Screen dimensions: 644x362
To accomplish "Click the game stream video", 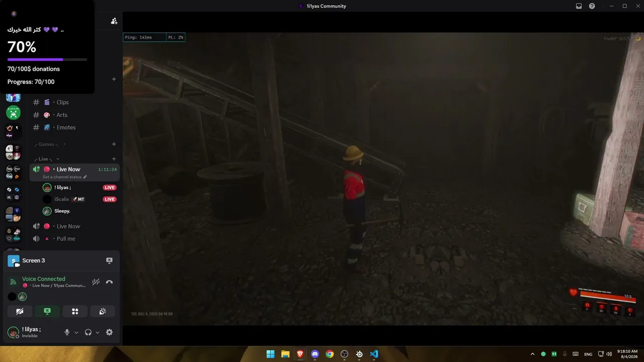I will coord(383,179).
